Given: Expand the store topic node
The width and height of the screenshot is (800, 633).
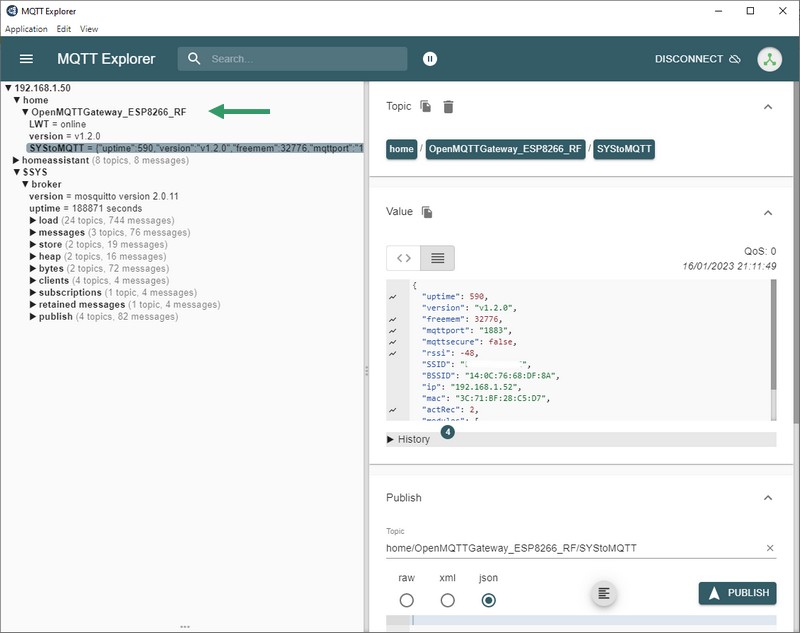Looking at the screenshot, I should pos(33,244).
